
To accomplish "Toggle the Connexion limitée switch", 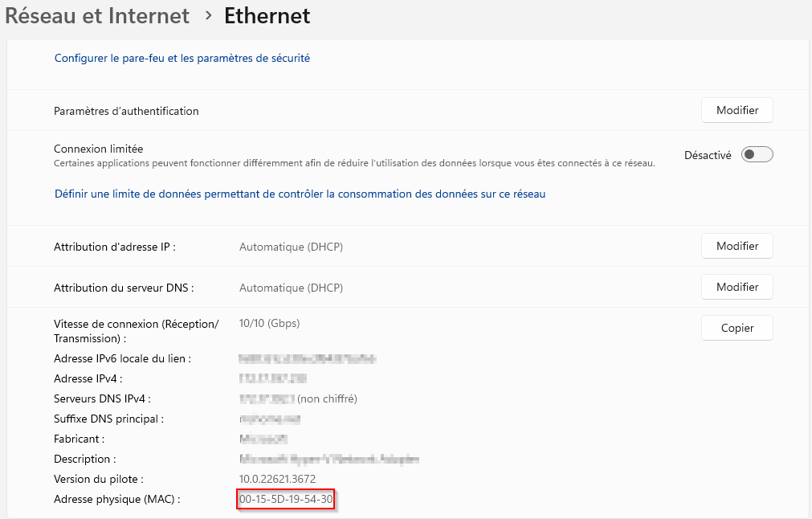I will point(757,155).
